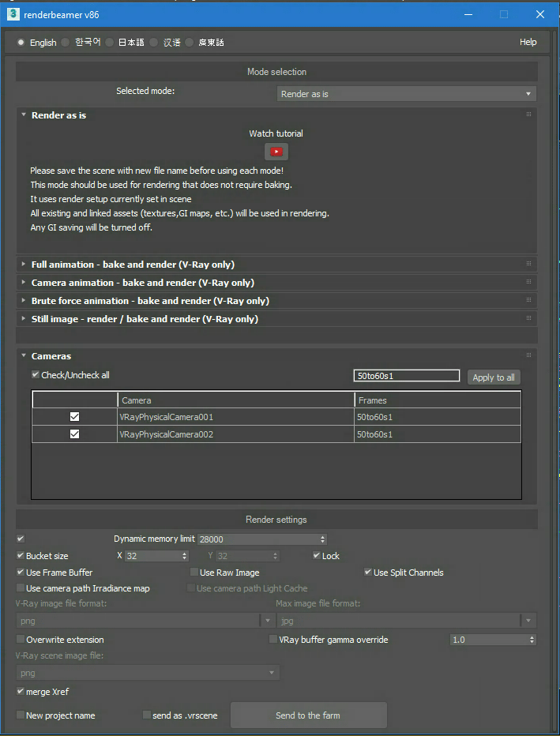Image resolution: width=560 pixels, height=736 pixels.
Task: Toggle the merge Xref checkbox
Action: click(43, 692)
